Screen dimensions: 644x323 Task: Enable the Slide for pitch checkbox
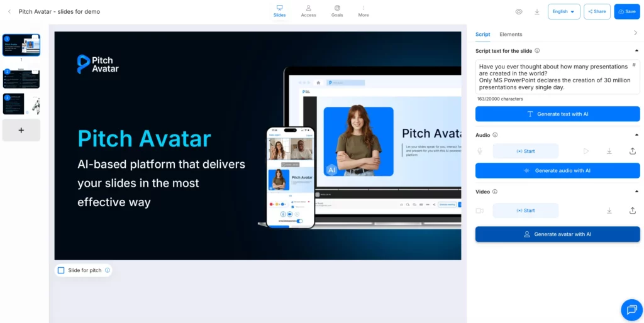[x=61, y=270]
